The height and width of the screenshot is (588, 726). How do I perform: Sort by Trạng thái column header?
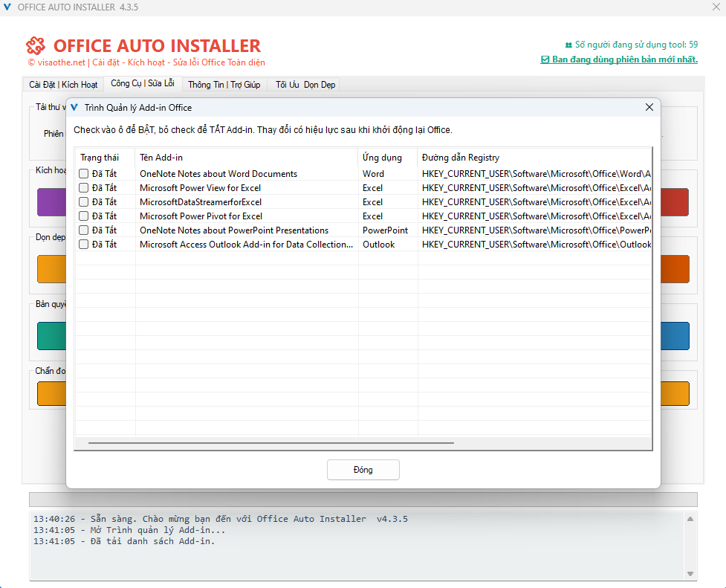[x=105, y=158]
